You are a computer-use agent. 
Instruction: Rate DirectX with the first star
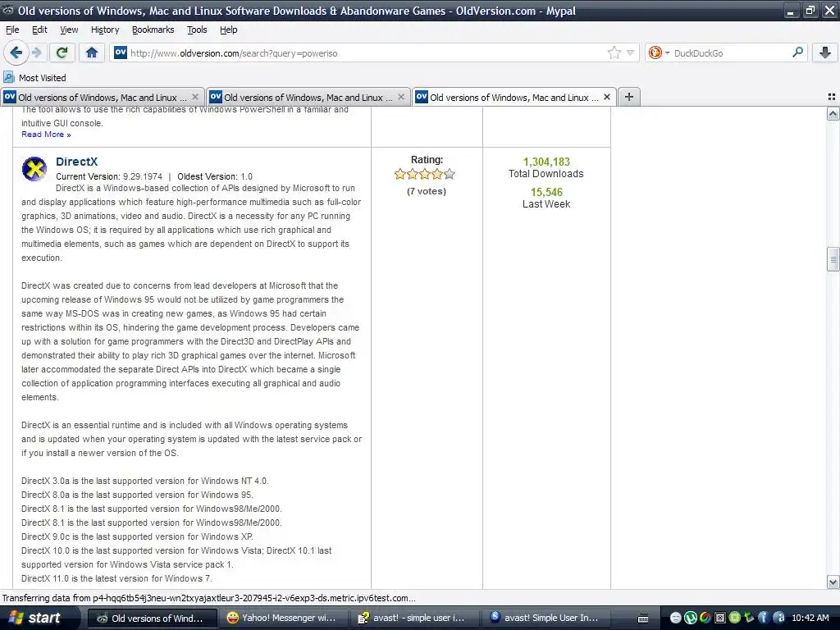point(399,174)
